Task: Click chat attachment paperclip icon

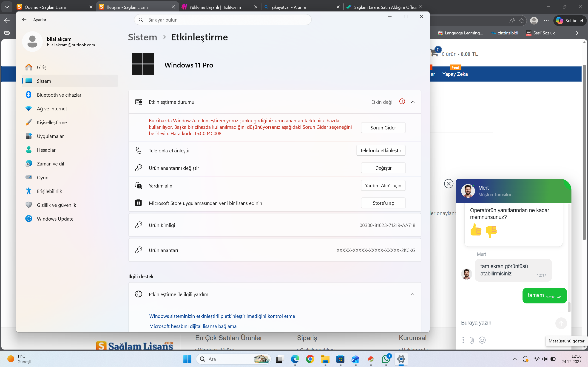Action: pos(472,340)
